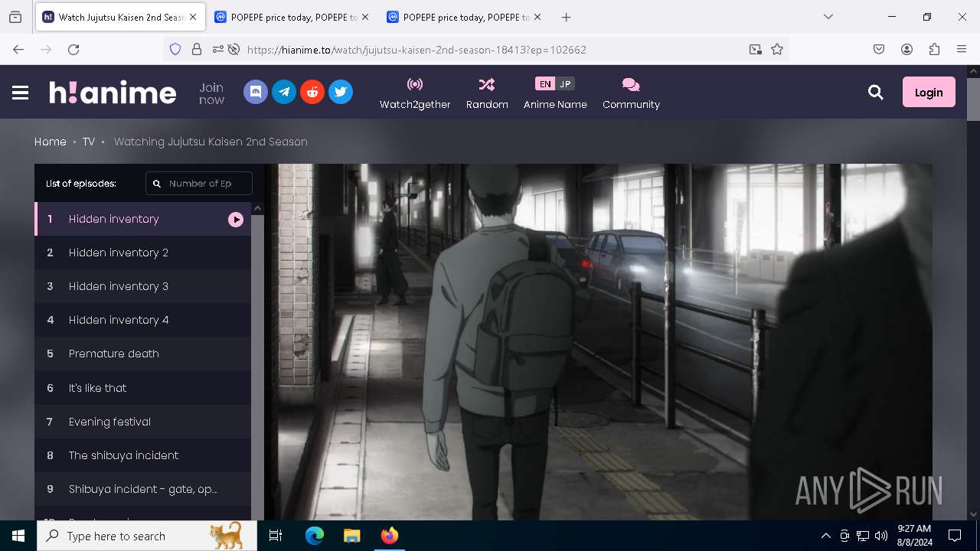This screenshot has height=551, width=980.
Task: Go to Home breadcrumb
Action: coord(51,142)
